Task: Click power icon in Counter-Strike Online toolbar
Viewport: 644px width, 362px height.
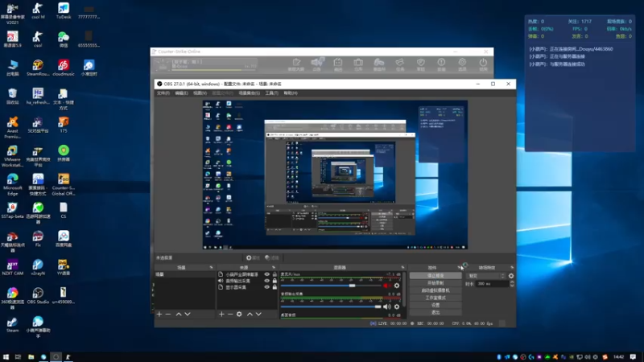Action: click(483, 64)
